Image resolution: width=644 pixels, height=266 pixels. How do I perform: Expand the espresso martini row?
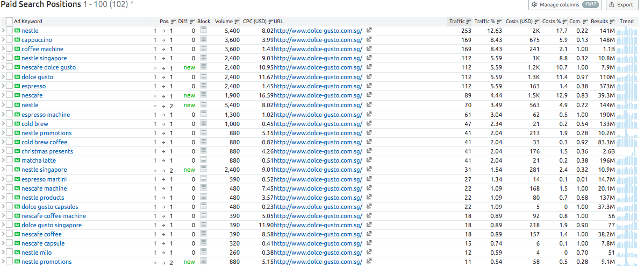click(x=3, y=179)
